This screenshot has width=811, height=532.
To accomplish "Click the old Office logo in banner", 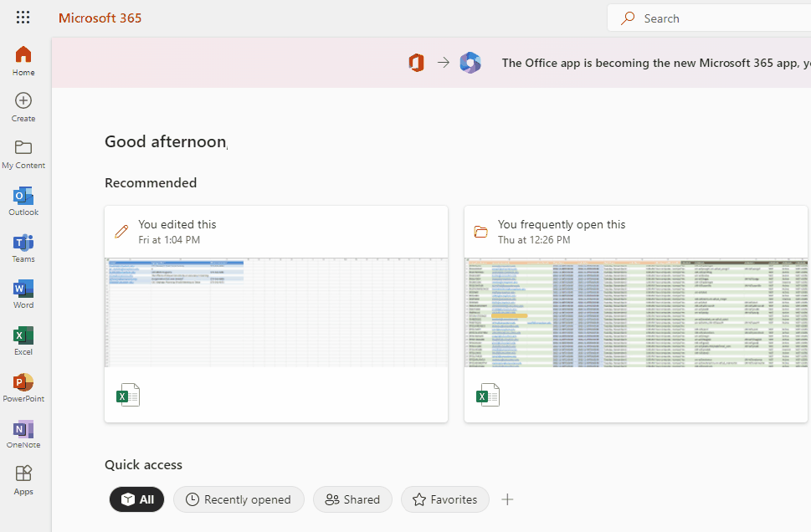I will (416, 63).
